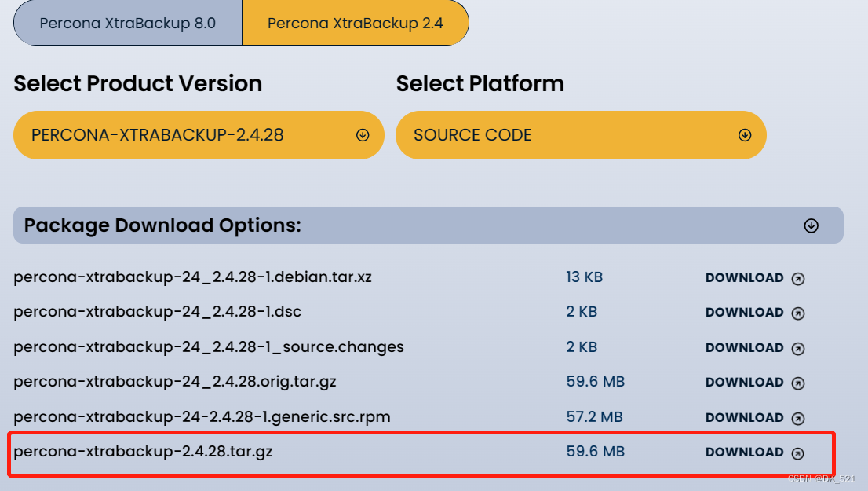The image size is (868, 491).
Task: Select the Percona XtraBackup 2.4 tab
Action: click(x=356, y=23)
